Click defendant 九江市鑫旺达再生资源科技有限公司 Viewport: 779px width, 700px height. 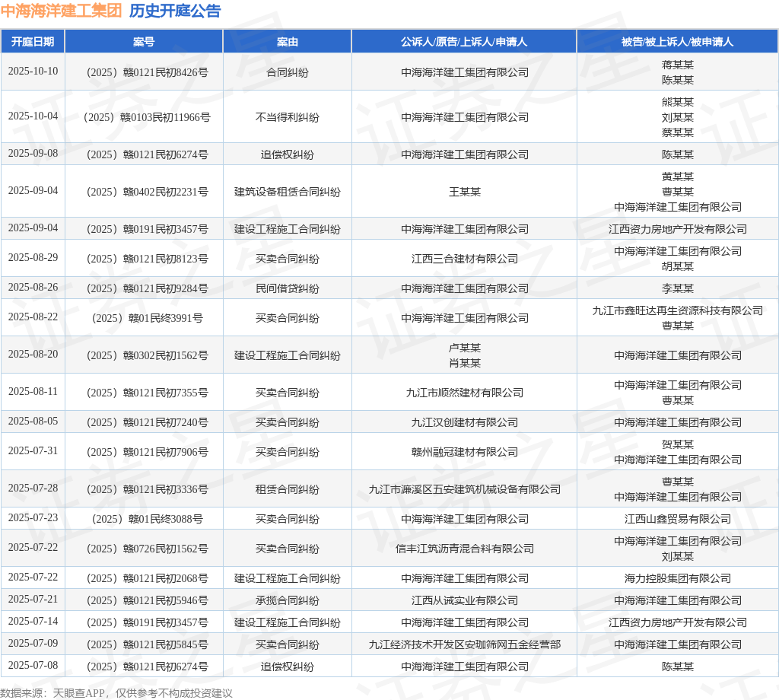678,310
